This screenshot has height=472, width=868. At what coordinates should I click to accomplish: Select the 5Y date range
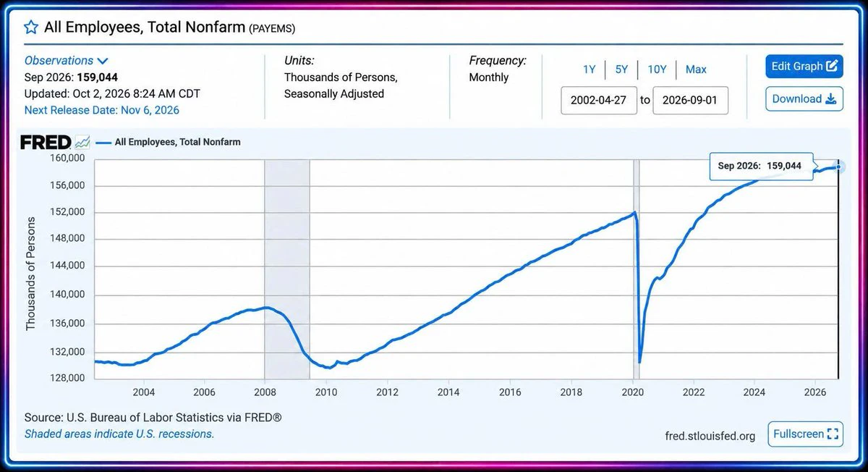622,69
